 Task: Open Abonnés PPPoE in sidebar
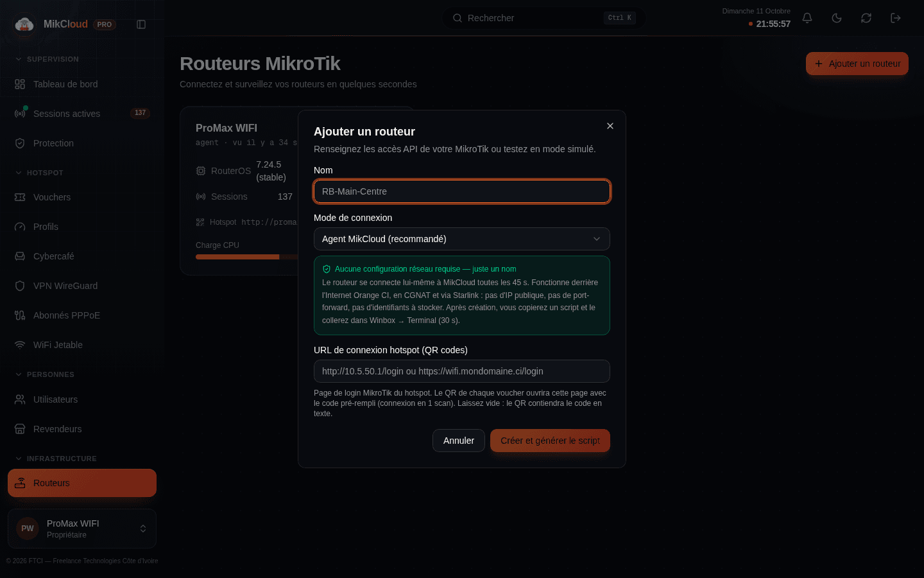82,315
